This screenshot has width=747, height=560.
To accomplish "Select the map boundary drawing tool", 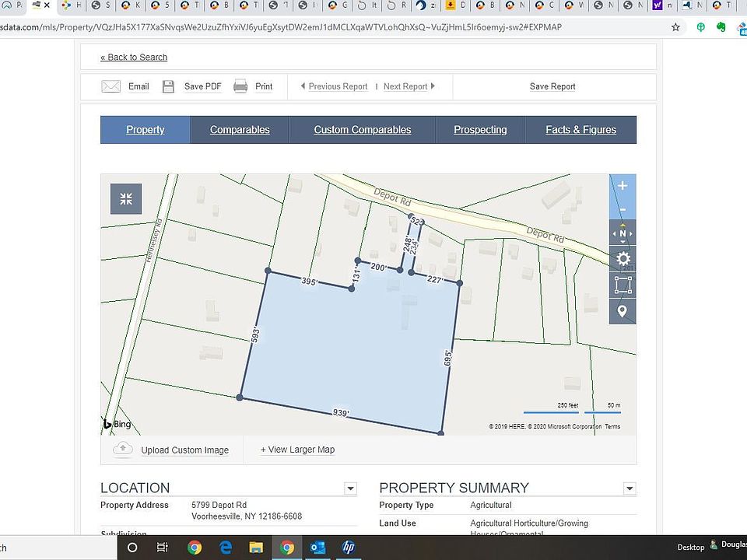I will click(x=622, y=284).
